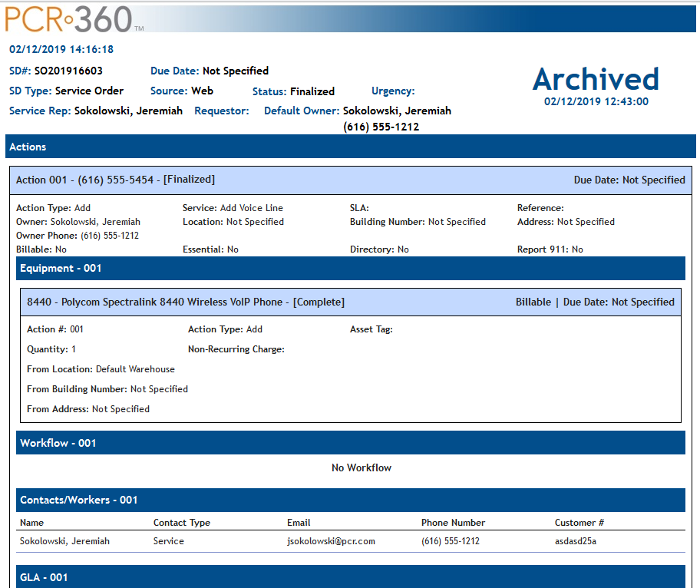The height and width of the screenshot is (588, 700).
Task: Click From Location: Default Warehouse
Action: click(101, 369)
